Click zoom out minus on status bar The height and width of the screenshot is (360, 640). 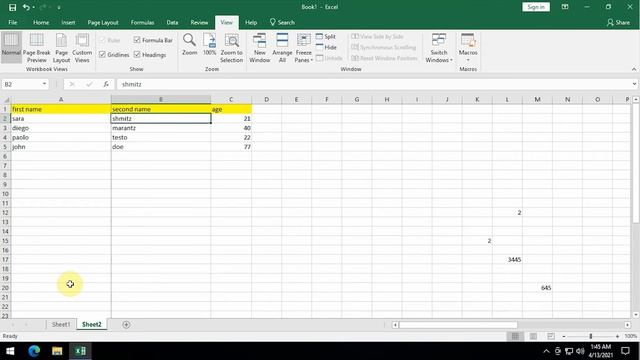(x=564, y=336)
